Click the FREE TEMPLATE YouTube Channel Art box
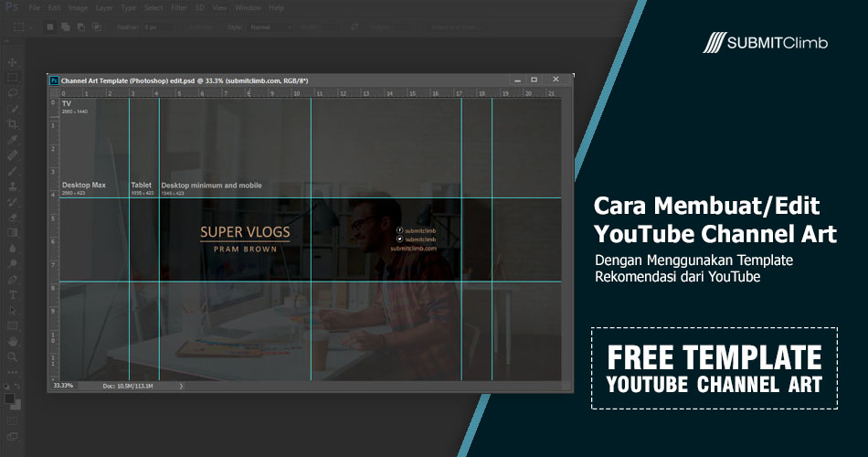 click(715, 368)
